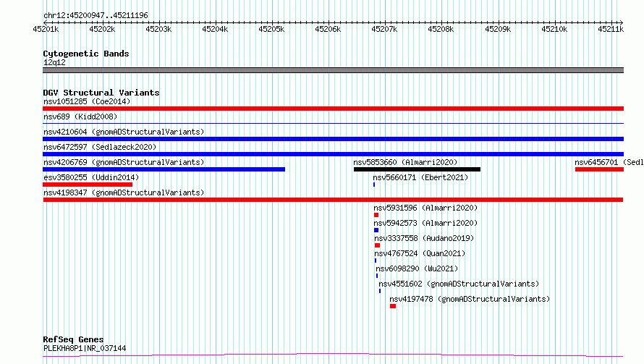Select the black nsv5853660 (Almarri2020) bar
The width and height of the screenshot is (644, 364).
(417, 169)
